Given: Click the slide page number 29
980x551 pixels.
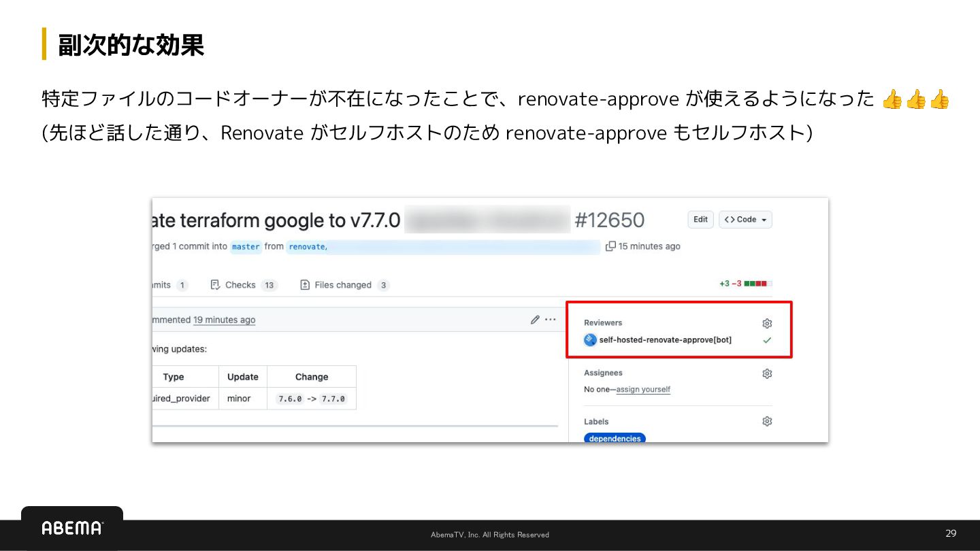Looking at the screenshot, I should 951,533.
